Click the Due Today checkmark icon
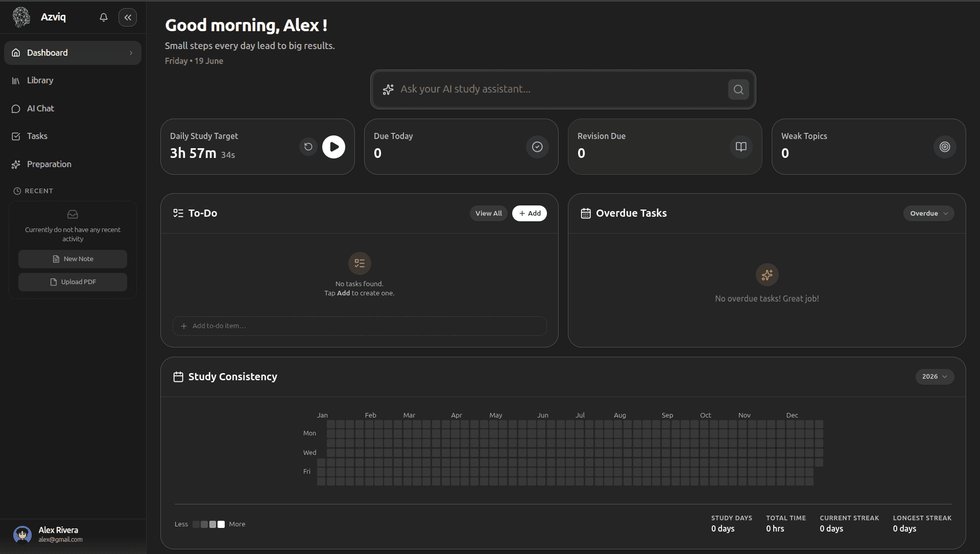Screen dimensions: 980x554 coord(537,147)
